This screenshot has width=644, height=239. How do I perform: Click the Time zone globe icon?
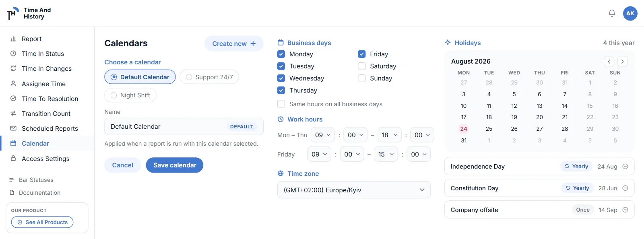coord(281,173)
